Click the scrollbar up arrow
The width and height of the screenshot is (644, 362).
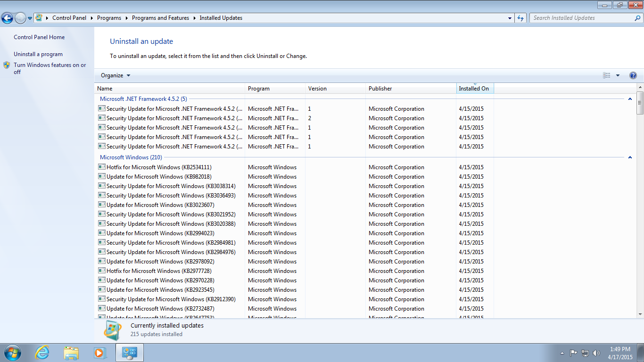coord(640,87)
